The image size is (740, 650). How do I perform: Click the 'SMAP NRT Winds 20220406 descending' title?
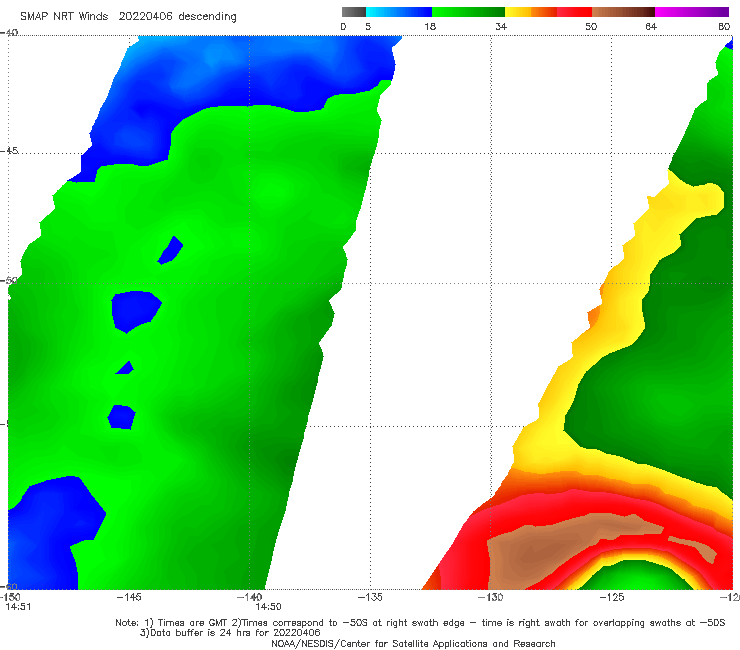pos(128,17)
